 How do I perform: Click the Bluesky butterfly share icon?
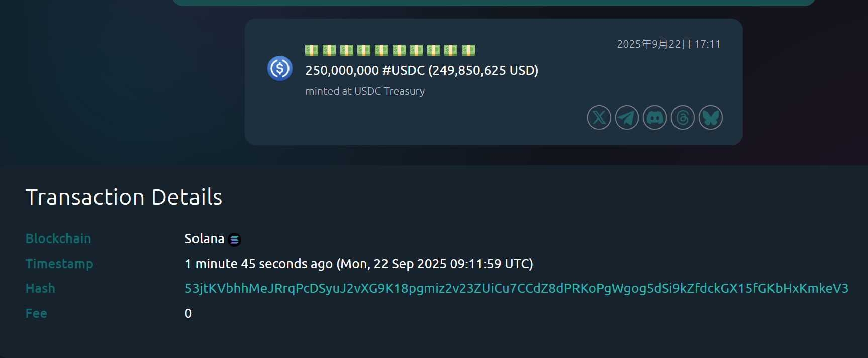click(x=711, y=117)
